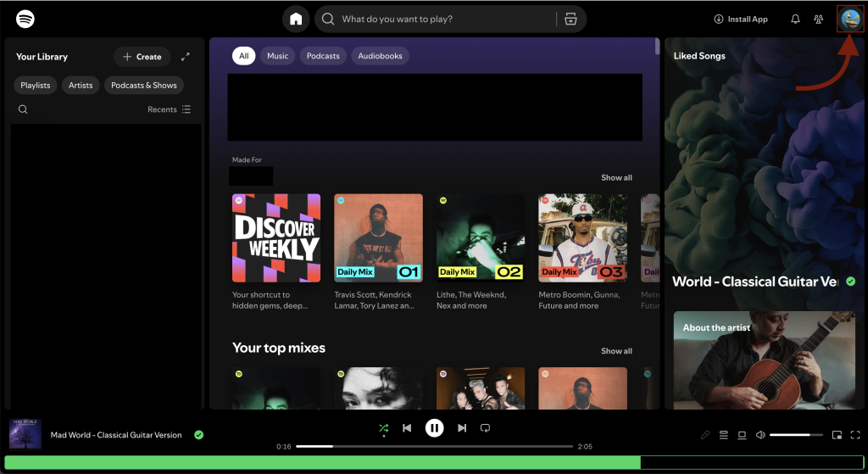The image size is (868, 474).
Task: Click the Lyrics microphone icon
Action: 705,435
